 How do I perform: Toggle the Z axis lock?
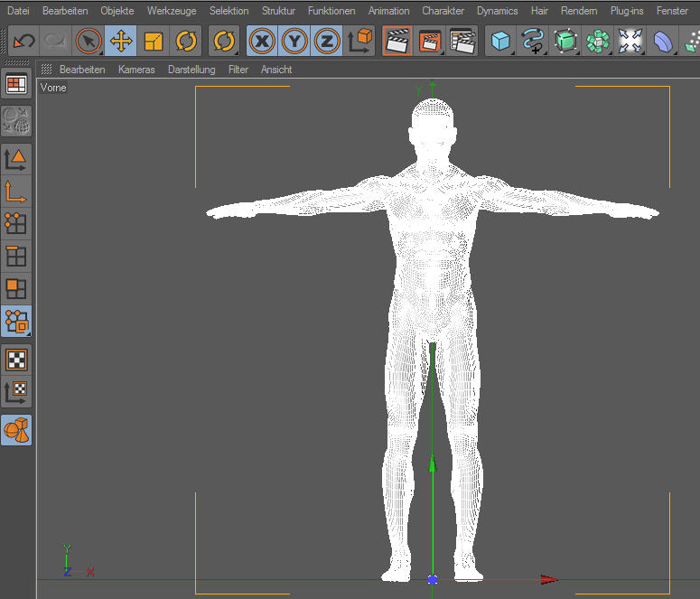[327, 42]
